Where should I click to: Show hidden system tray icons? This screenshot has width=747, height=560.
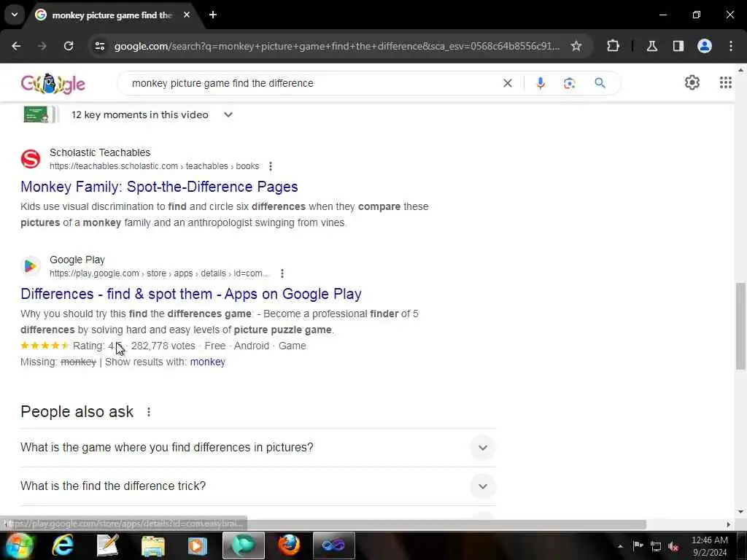(x=620, y=546)
